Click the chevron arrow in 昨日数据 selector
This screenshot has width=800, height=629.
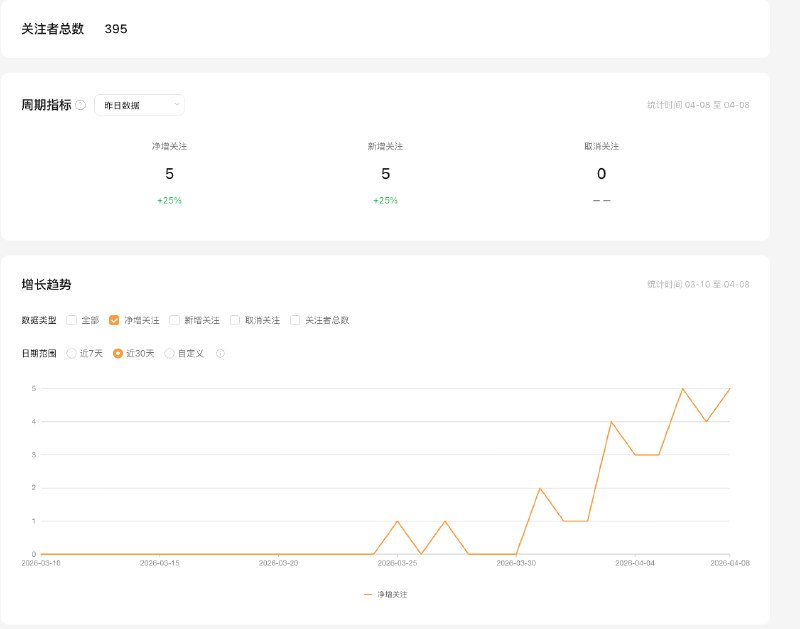tap(177, 104)
